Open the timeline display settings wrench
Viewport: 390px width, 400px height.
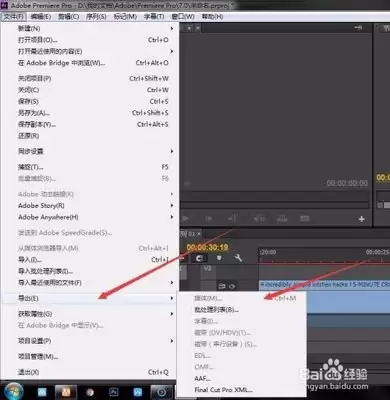238,258
